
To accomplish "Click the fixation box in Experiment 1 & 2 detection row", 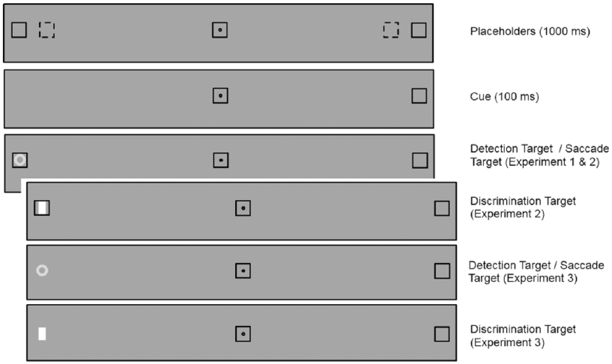I will 221,160.
